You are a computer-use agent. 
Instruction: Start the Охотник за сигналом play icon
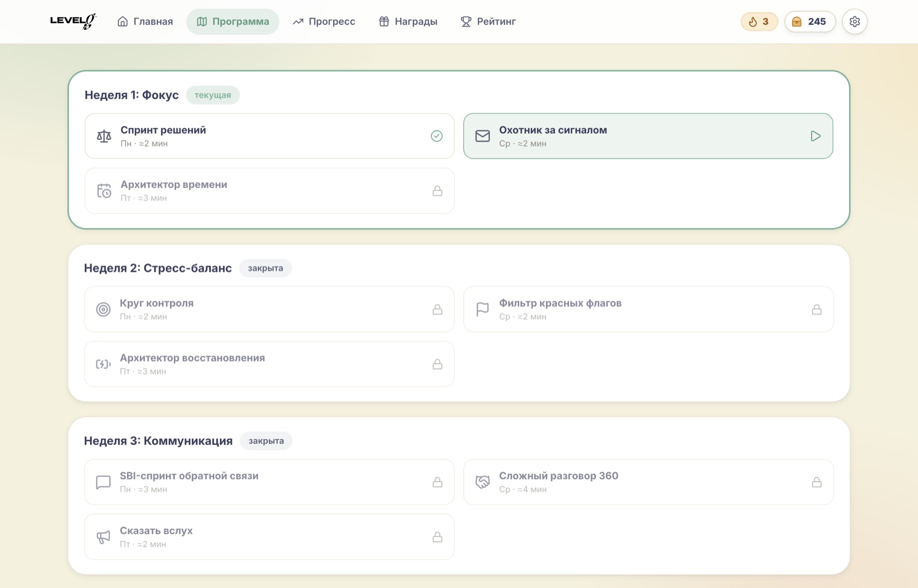click(x=815, y=136)
